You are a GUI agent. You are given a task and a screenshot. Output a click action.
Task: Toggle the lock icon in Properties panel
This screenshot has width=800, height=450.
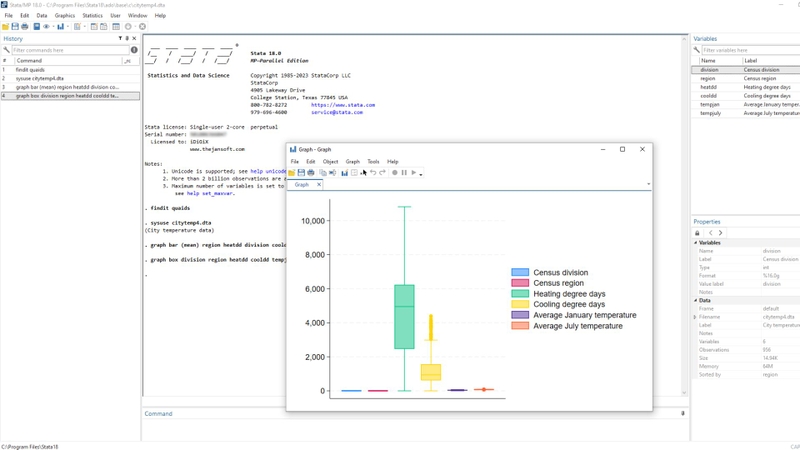point(697,233)
